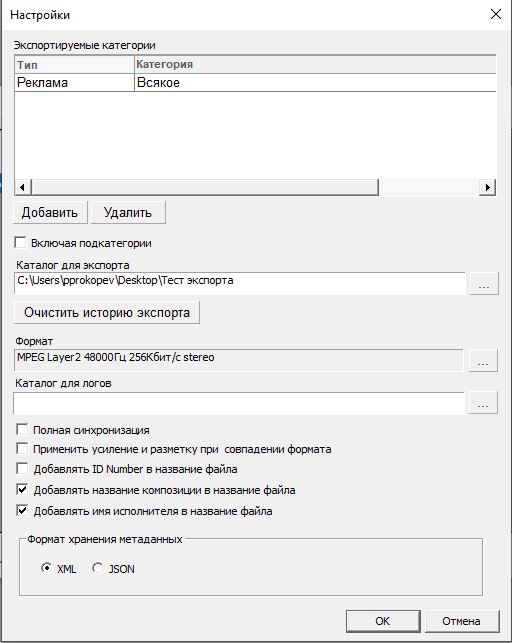Select the JSON metadata format
The width and height of the screenshot is (512, 643).
coord(97,568)
